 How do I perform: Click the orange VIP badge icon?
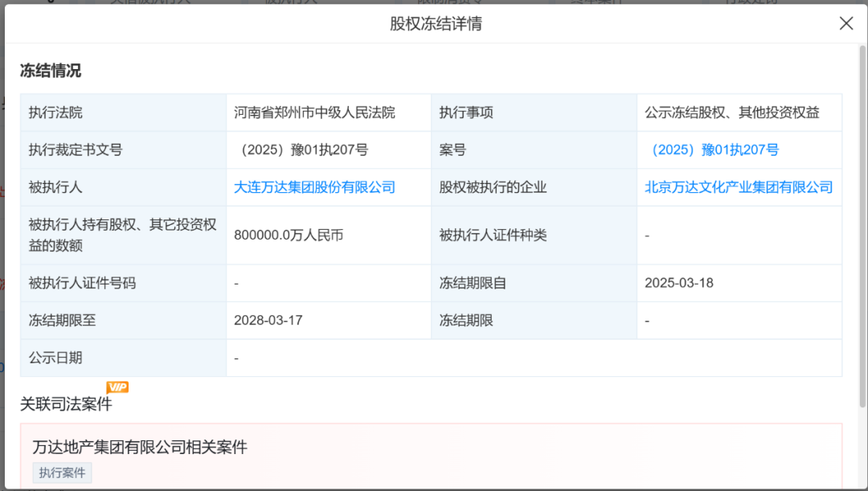click(117, 387)
